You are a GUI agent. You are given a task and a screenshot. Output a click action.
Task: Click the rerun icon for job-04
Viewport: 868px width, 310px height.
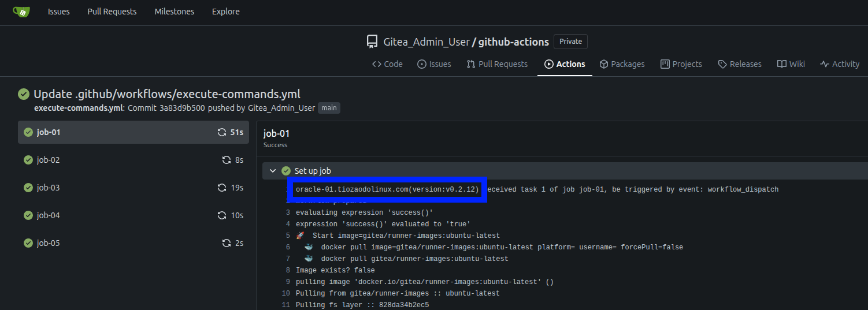pyautogui.click(x=221, y=215)
